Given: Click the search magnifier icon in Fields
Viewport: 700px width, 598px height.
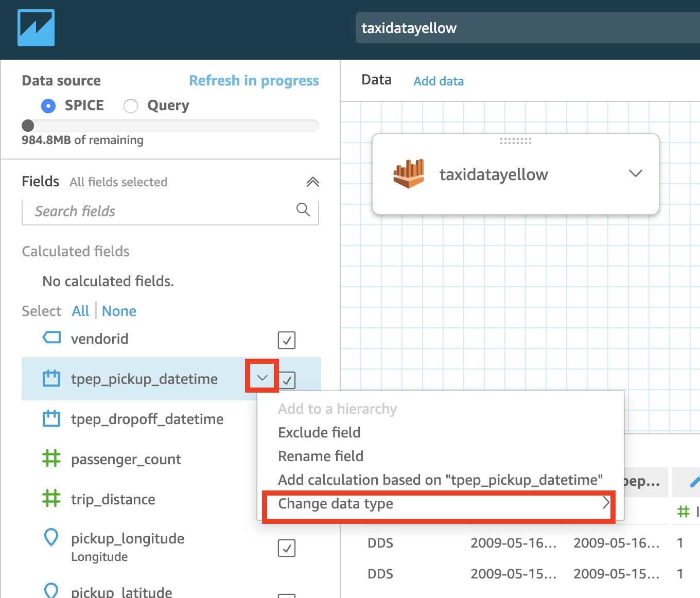Looking at the screenshot, I should point(303,210).
